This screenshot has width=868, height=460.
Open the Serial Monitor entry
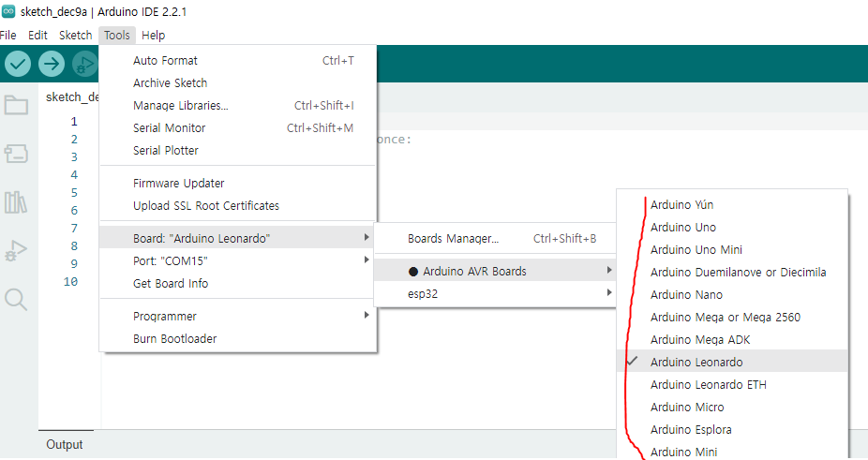pyautogui.click(x=238, y=127)
